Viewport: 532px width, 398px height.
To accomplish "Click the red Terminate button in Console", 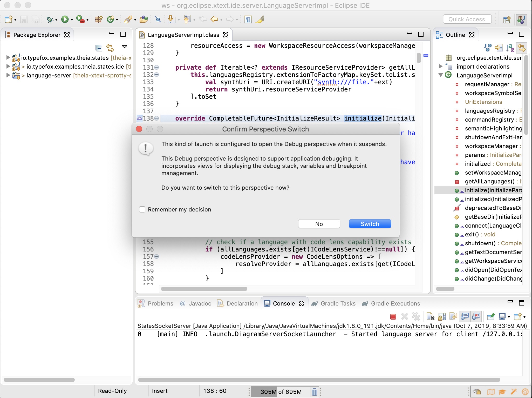I will 393,316.
